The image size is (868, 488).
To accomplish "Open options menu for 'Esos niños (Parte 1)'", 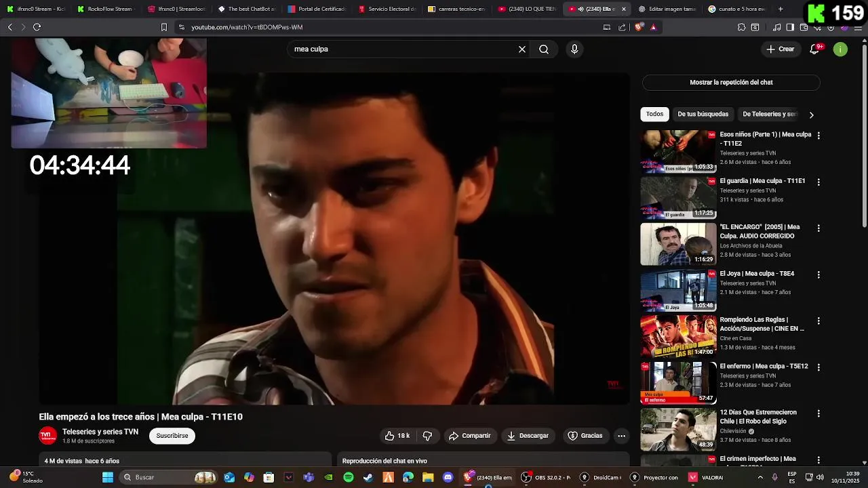I will point(818,136).
